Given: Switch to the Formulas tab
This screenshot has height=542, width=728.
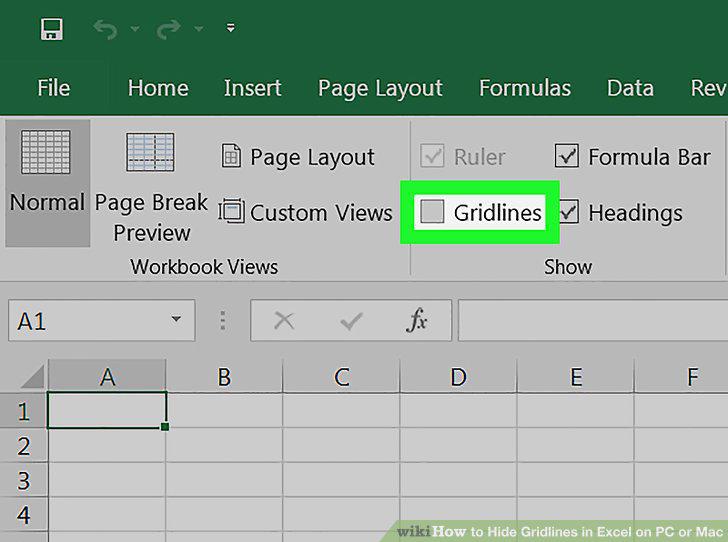Looking at the screenshot, I should pos(525,88).
